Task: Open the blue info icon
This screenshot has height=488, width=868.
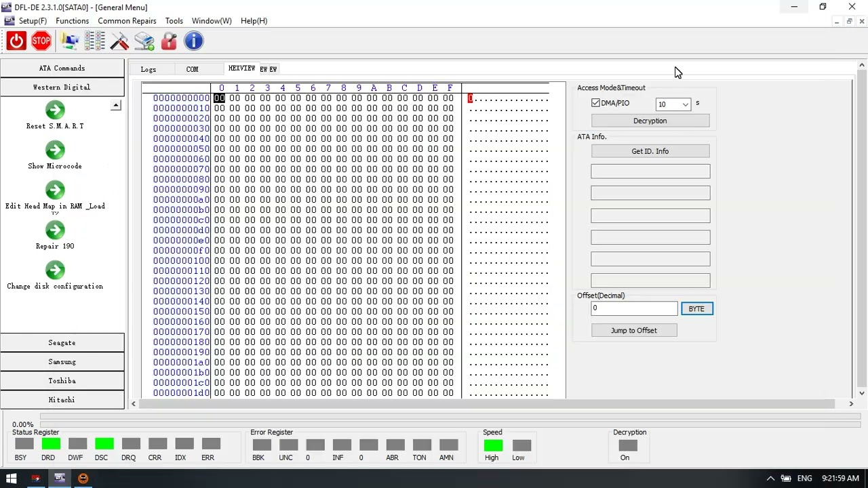Action: 194,41
